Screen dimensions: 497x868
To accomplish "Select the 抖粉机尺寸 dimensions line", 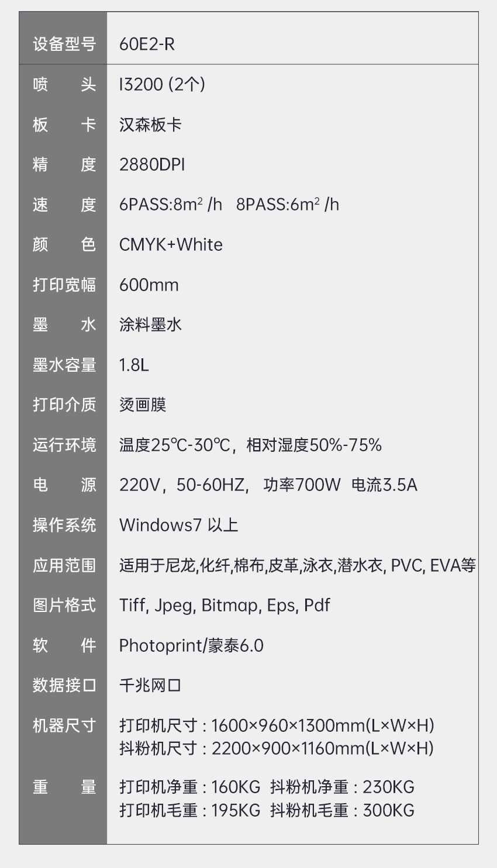I will point(276,748).
